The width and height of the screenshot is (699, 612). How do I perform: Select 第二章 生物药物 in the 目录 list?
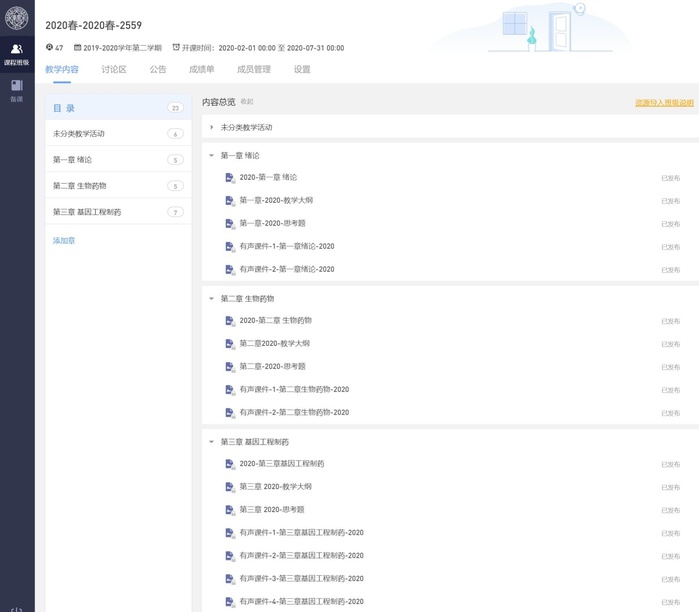79,186
